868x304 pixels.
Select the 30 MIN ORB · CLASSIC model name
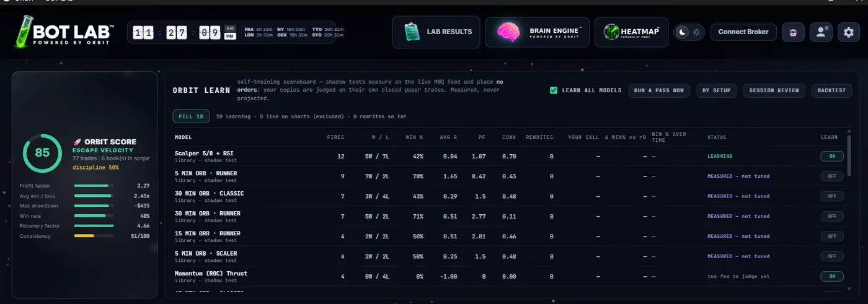pos(209,193)
